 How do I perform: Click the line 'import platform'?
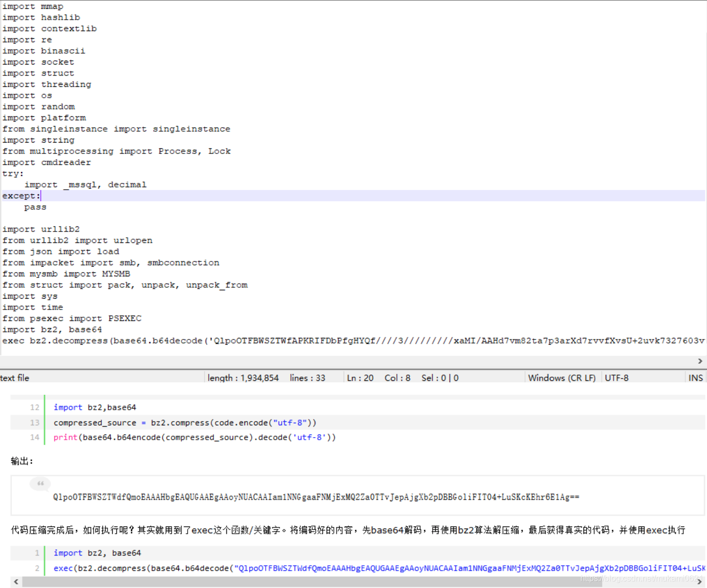[44, 118]
